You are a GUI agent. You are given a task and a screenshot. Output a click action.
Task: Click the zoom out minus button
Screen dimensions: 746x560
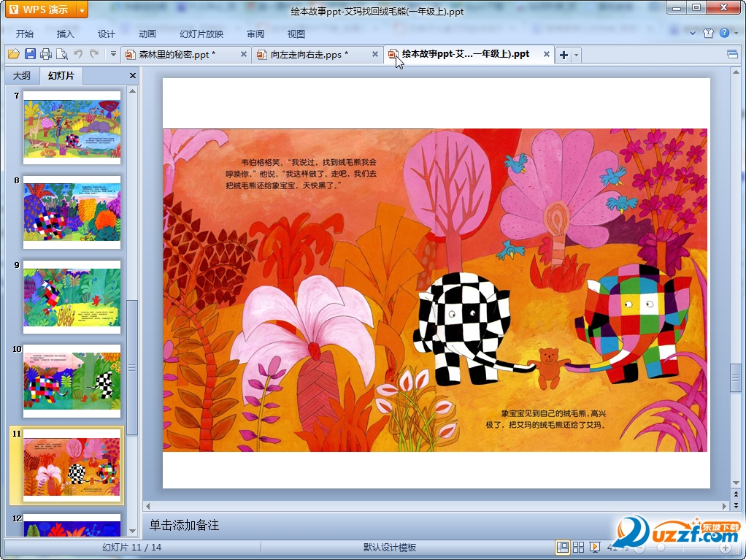coord(640,548)
